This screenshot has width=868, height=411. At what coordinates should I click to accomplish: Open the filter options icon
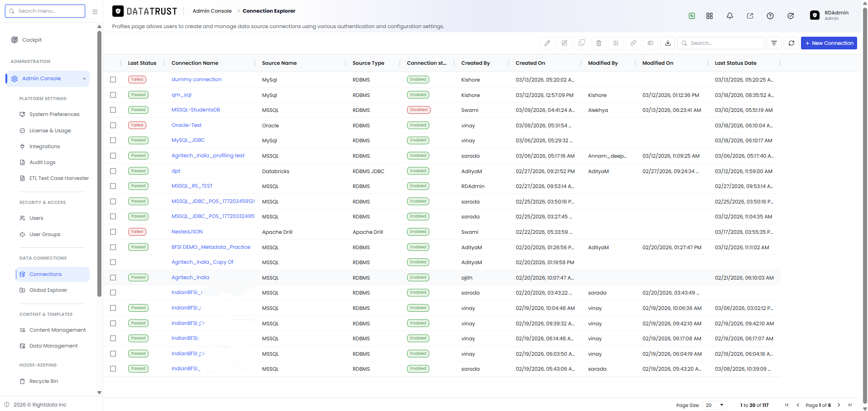click(x=774, y=43)
